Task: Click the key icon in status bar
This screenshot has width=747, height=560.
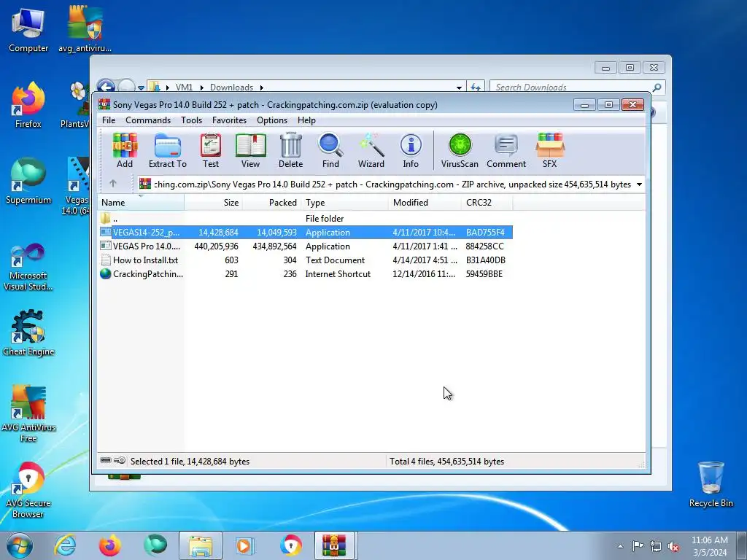Action: (x=120, y=461)
